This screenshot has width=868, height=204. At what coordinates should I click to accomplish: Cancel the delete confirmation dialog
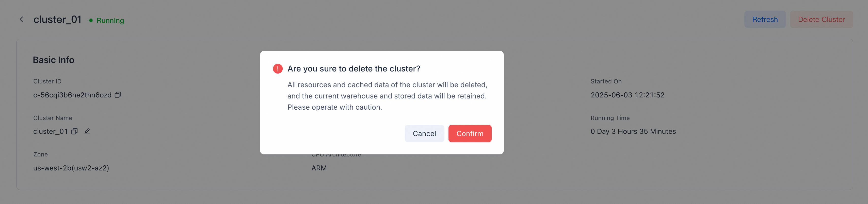point(424,133)
